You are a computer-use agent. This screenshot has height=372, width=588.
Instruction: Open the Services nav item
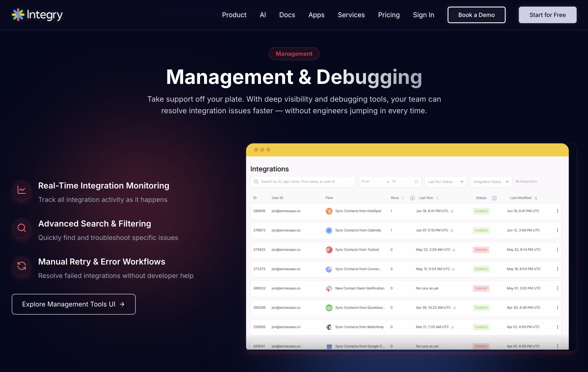[x=351, y=15]
